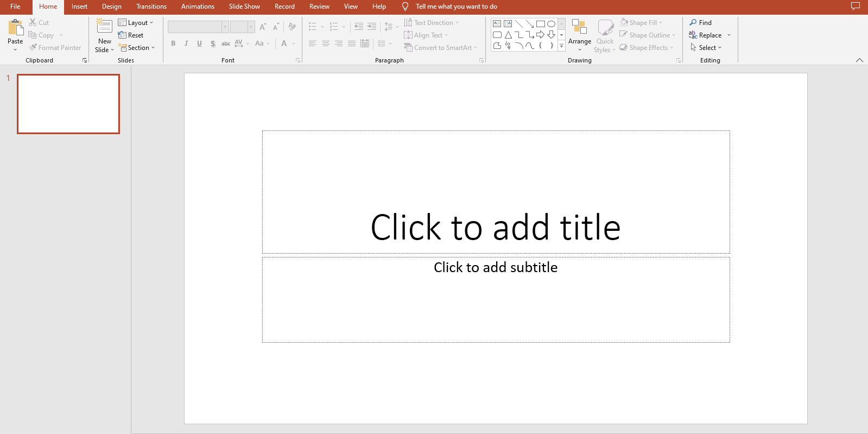Open the Comments pane icon
Image resolution: width=868 pixels, height=434 pixels.
point(856,7)
